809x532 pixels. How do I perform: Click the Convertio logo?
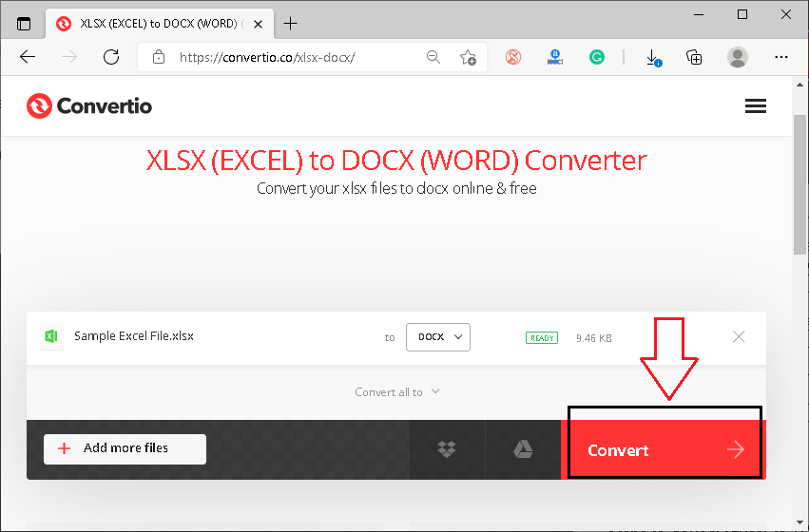[89, 105]
